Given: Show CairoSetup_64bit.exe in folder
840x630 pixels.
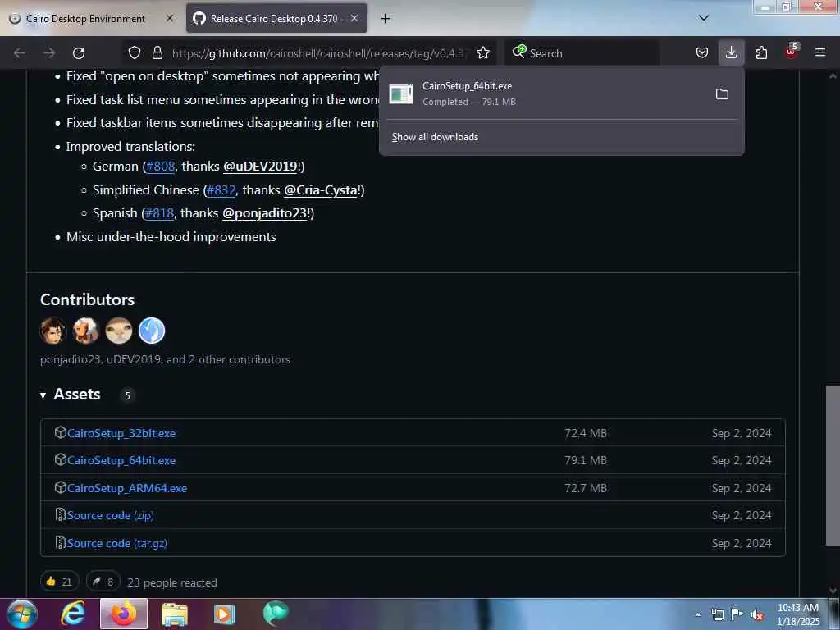Looking at the screenshot, I should pos(722,94).
